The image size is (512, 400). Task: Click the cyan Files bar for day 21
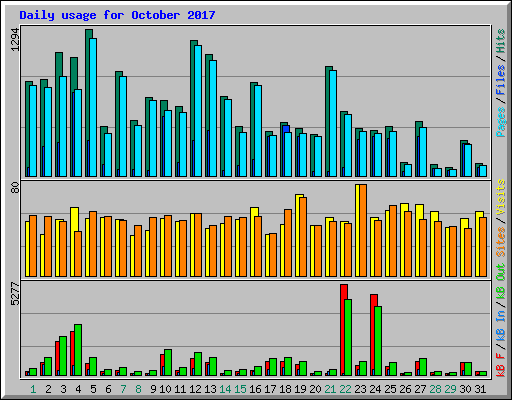pos(333,123)
